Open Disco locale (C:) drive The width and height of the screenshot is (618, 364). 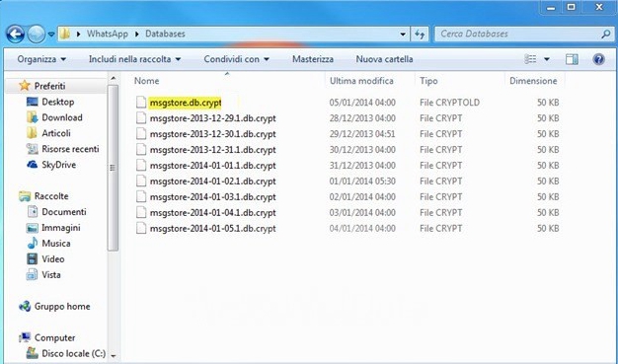click(x=74, y=353)
